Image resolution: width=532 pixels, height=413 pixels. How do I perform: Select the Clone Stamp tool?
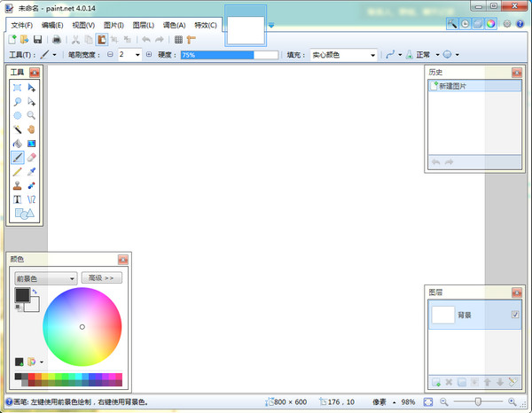point(17,185)
